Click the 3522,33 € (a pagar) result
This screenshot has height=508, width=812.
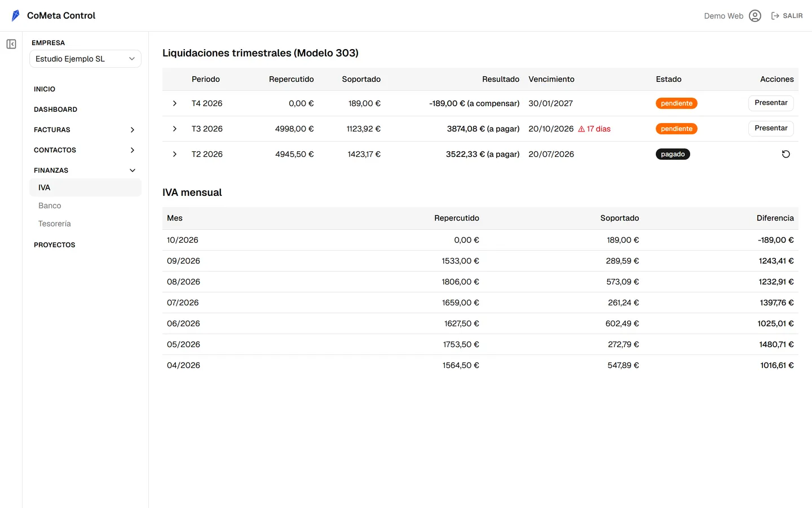point(483,154)
